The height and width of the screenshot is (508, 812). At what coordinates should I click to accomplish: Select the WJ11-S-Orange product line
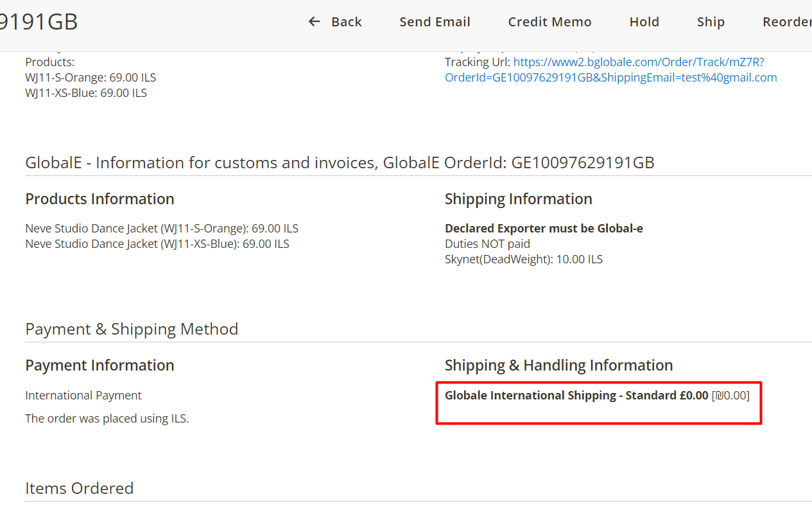(x=91, y=77)
